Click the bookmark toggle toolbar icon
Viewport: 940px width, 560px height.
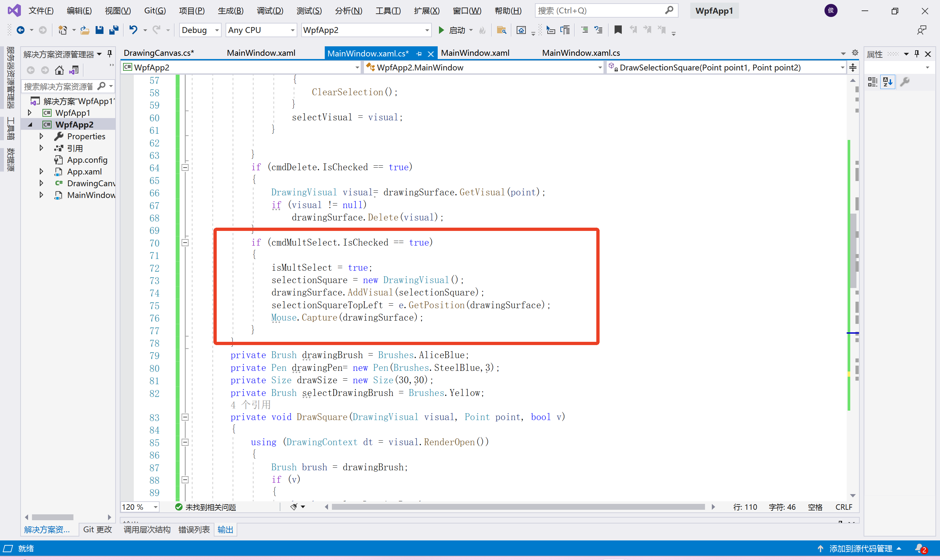[x=618, y=30]
